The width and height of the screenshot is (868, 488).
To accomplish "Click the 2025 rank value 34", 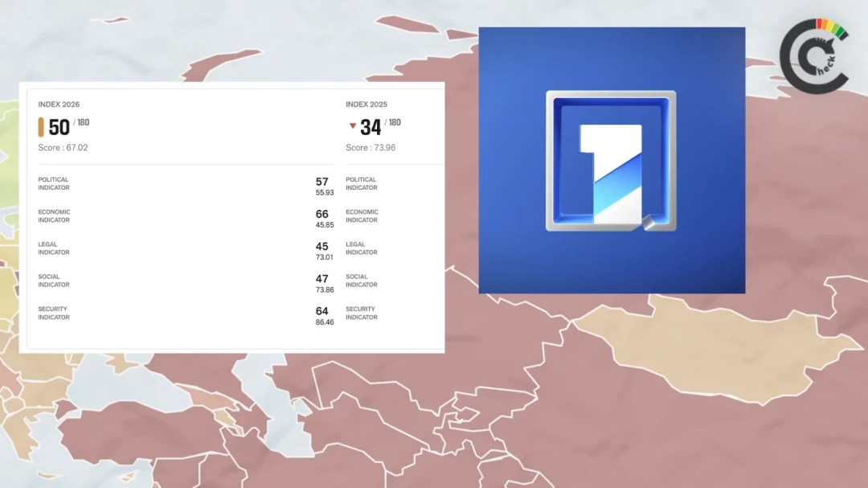I will point(371,127).
